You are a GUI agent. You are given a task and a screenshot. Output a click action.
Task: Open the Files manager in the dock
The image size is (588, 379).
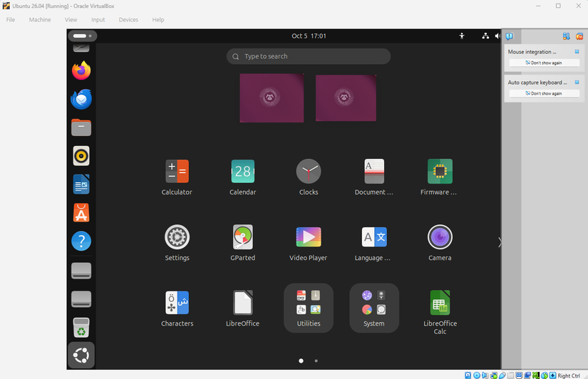click(x=81, y=128)
